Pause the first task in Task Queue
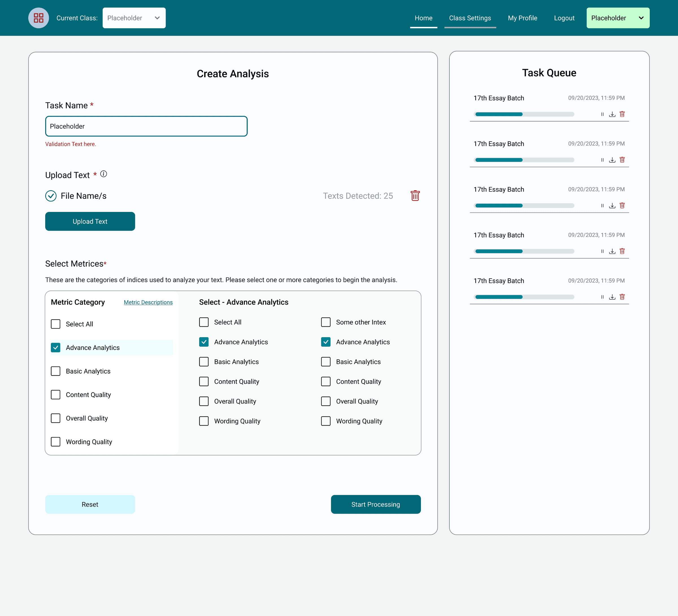 tap(602, 114)
